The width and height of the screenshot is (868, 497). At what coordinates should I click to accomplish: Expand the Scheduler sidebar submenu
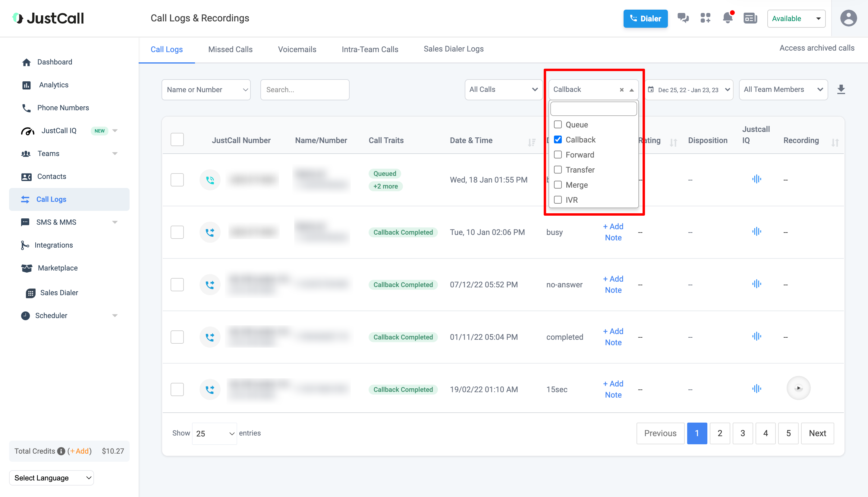(x=115, y=316)
